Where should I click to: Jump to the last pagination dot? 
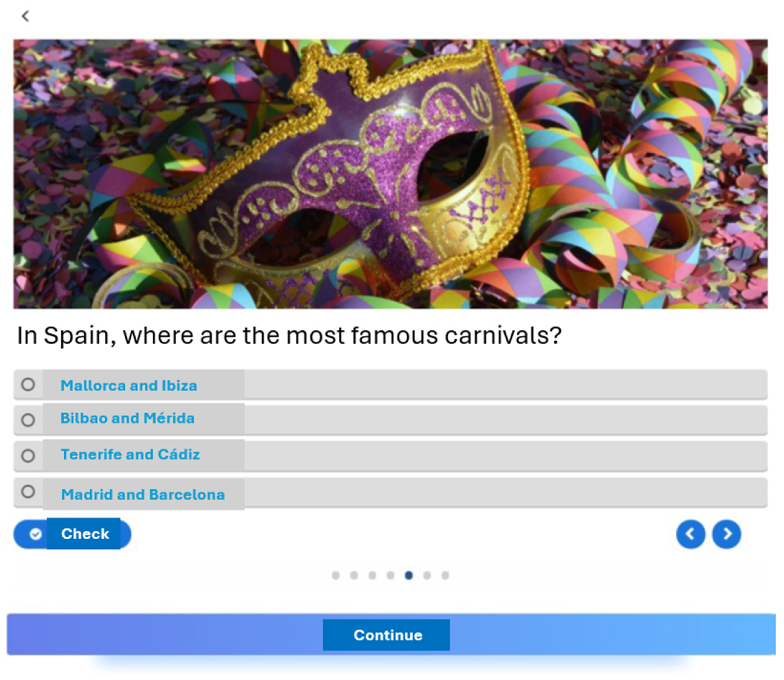coord(446,575)
